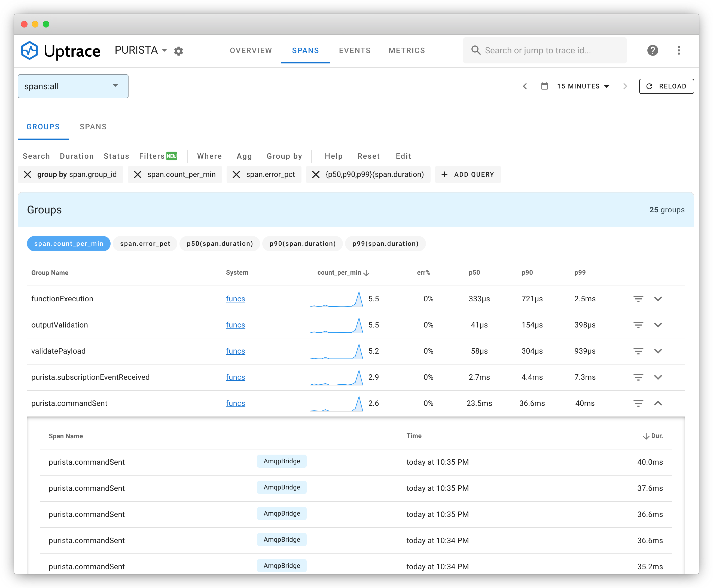
Task: Toggle the p90(span.duration) chart chip
Action: (x=302, y=244)
